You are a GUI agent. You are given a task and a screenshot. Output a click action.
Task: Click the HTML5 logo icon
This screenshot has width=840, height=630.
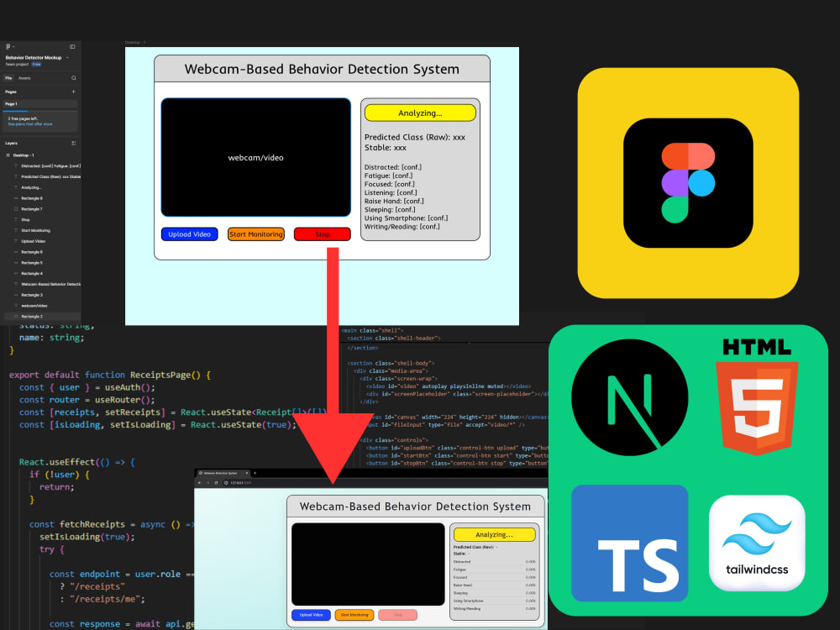(x=757, y=397)
